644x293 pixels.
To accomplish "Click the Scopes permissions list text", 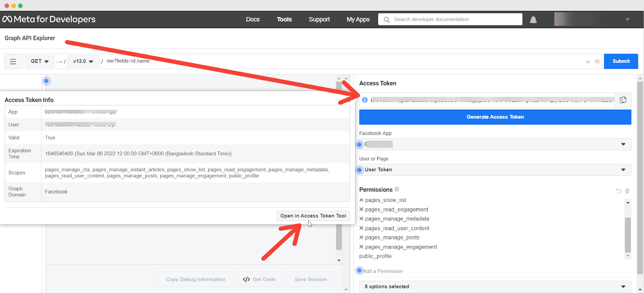I will pyautogui.click(x=187, y=173).
